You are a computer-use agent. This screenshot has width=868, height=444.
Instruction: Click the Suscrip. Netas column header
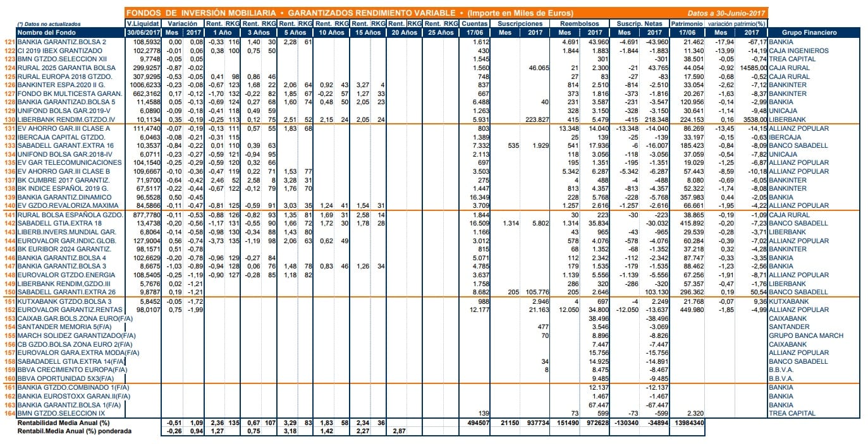[x=638, y=23]
